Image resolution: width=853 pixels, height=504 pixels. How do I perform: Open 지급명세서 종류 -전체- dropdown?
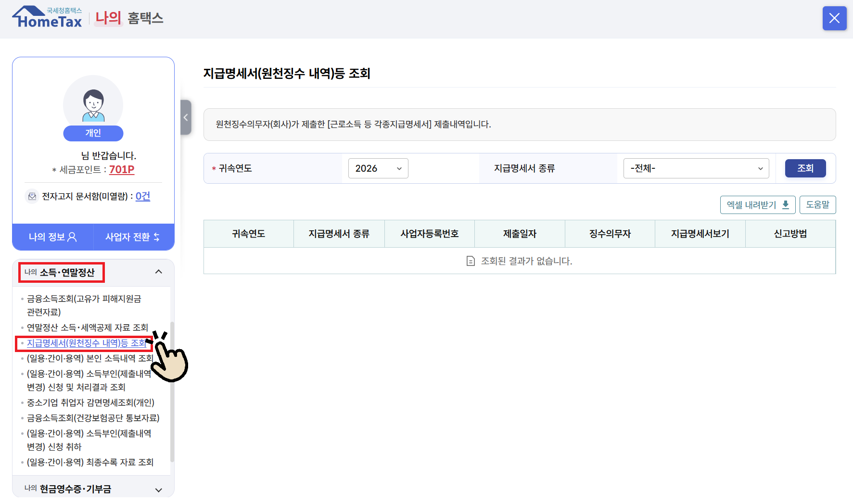pyautogui.click(x=696, y=168)
